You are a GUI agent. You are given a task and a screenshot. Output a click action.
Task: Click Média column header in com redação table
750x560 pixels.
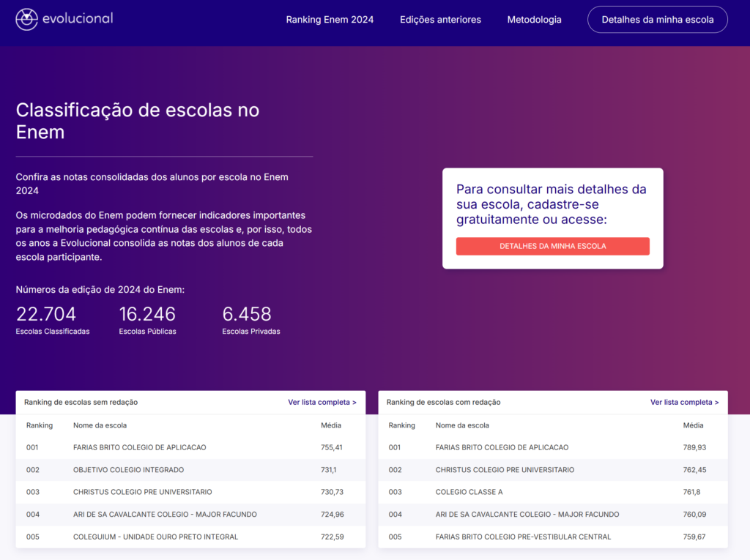(x=693, y=425)
